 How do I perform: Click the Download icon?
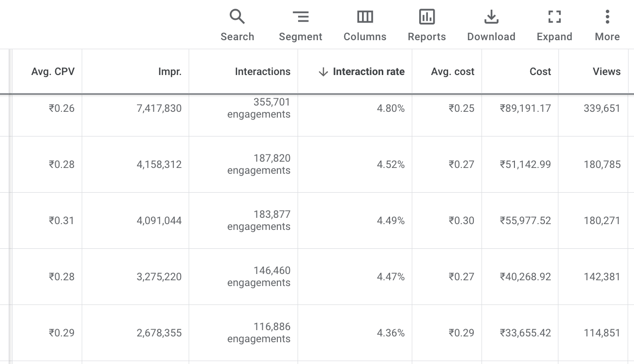(x=491, y=16)
